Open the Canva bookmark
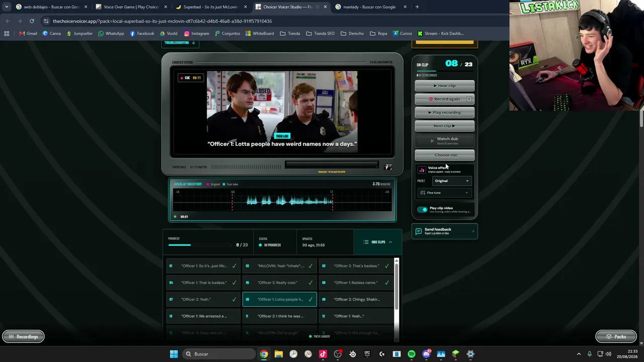The width and height of the screenshot is (644, 362). [52, 34]
